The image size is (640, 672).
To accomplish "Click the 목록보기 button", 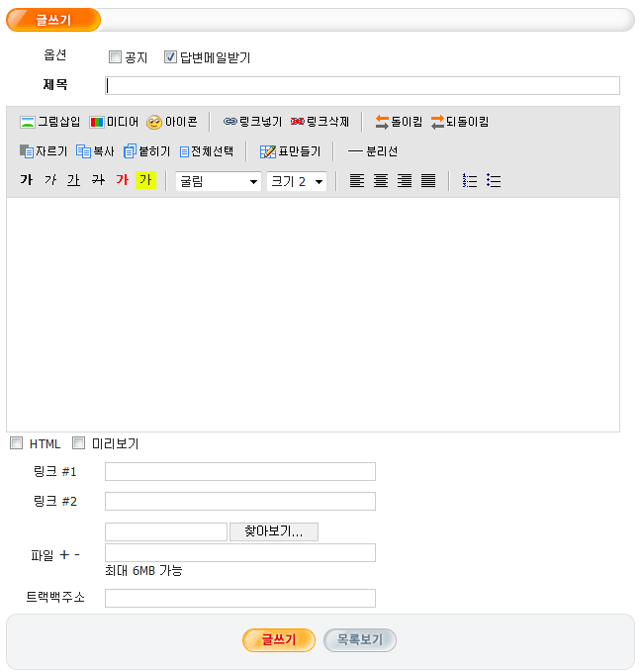I will pyautogui.click(x=360, y=640).
